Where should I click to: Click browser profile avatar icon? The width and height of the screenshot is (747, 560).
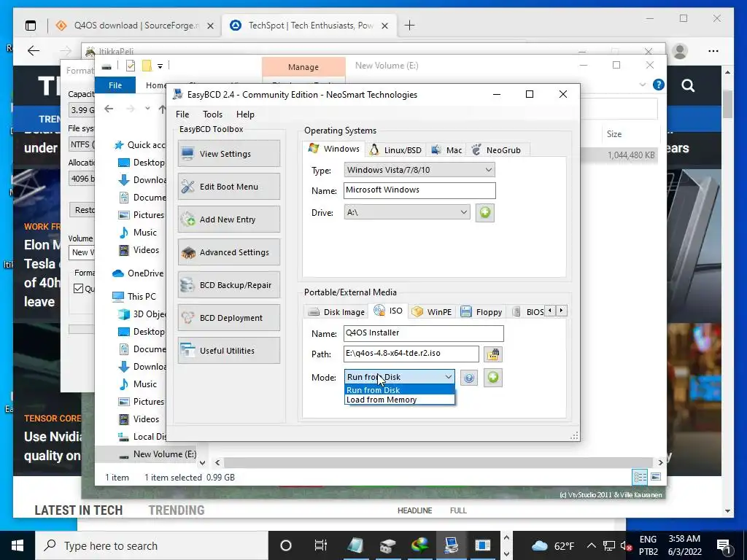[x=680, y=51]
